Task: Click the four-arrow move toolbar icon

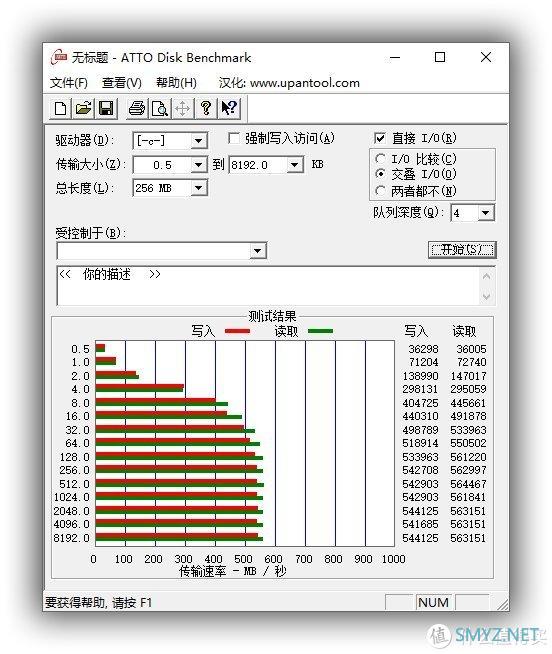Action: click(182, 108)
